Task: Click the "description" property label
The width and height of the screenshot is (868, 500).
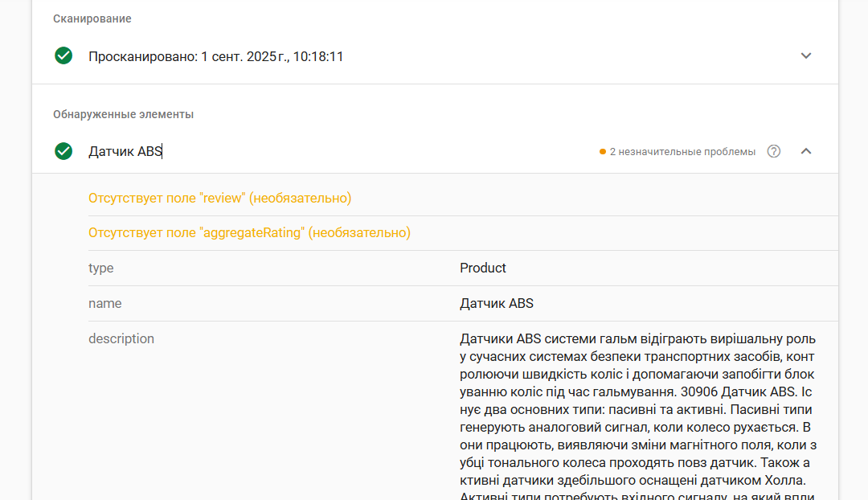Action: tap(121, 339)
